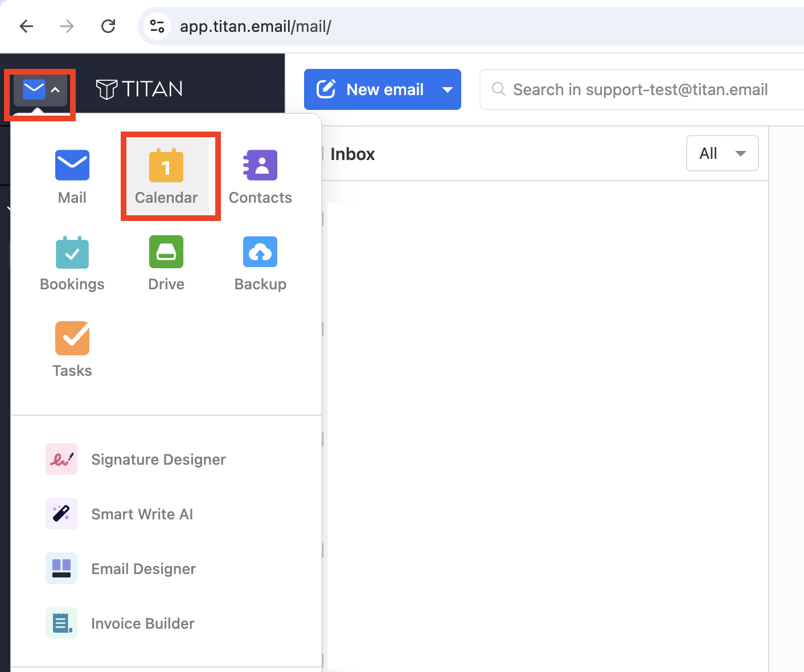Image resolution: width=804 pixels, height=672 pixels.
Task: Expand the New email dropdown arrow
Action: (x=448, y=89)
